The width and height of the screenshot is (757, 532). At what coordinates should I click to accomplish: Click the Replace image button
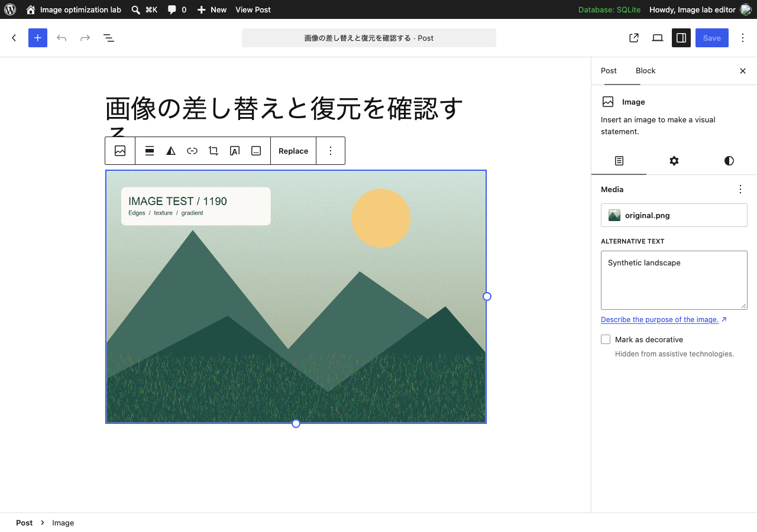tap(293, 151)
